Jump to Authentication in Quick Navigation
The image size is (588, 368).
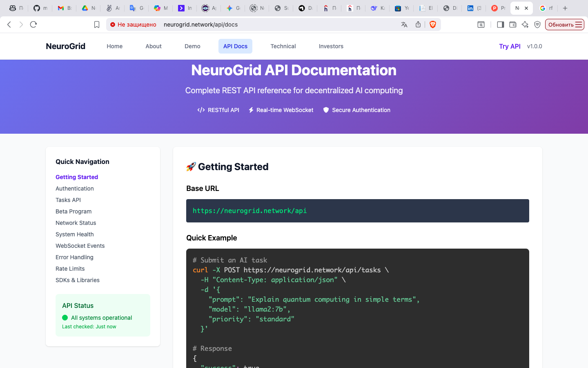pyautogui.click(x=74, y=188)
